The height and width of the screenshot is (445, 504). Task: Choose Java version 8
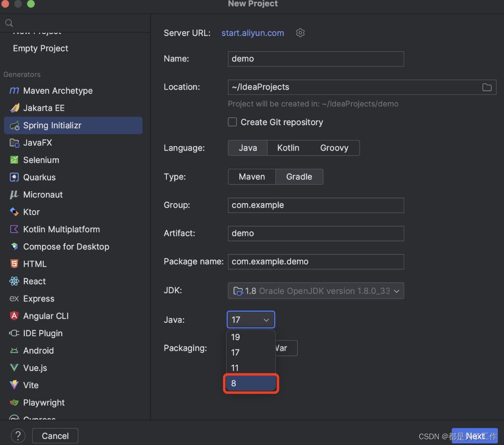[x=251, y=383]
